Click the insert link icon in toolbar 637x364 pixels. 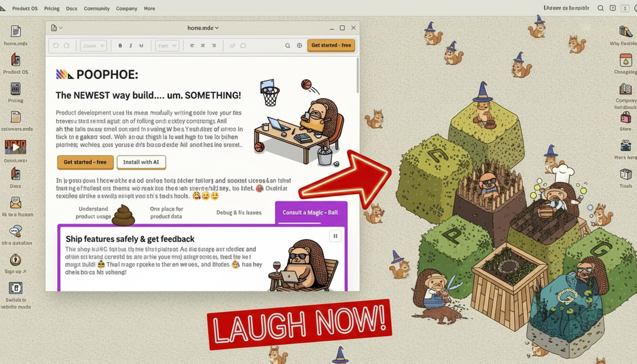point(232,45)
